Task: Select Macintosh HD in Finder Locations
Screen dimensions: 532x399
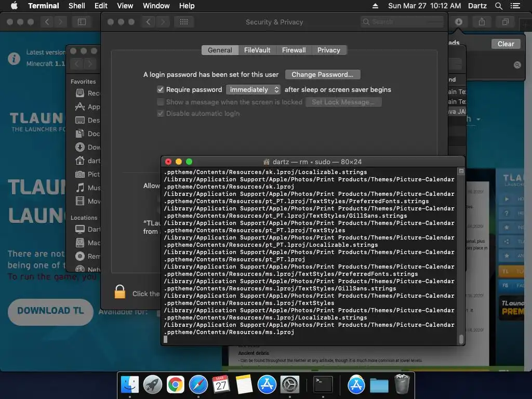Action: point(87,243)
